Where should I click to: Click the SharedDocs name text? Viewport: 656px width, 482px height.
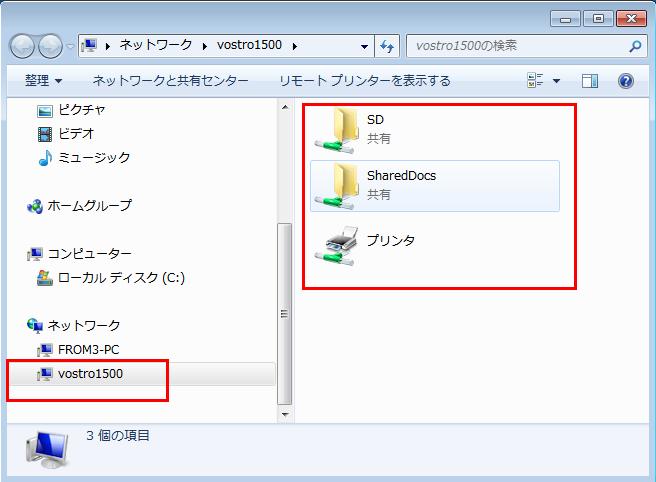click(x=401, y=176)
